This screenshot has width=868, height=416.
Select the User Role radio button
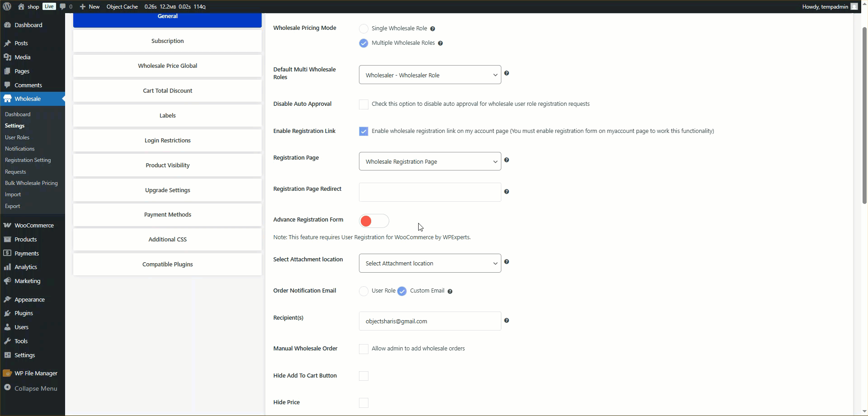pos(363,291)
